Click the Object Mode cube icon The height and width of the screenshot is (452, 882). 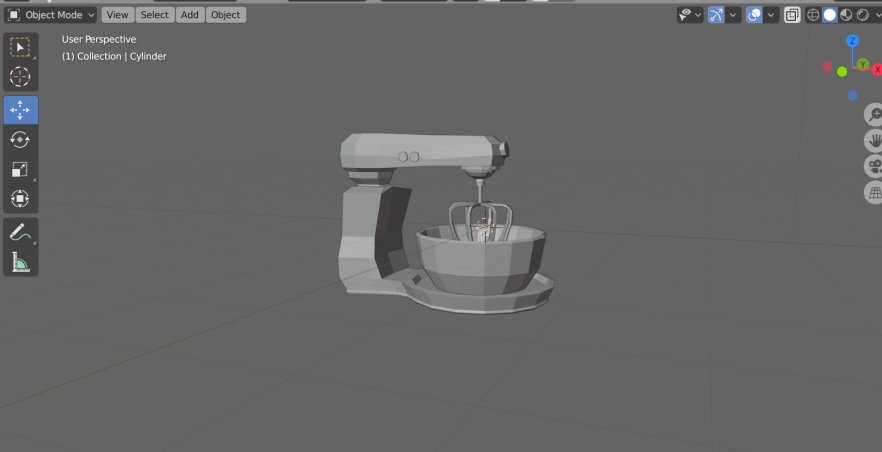click(14, 15)
